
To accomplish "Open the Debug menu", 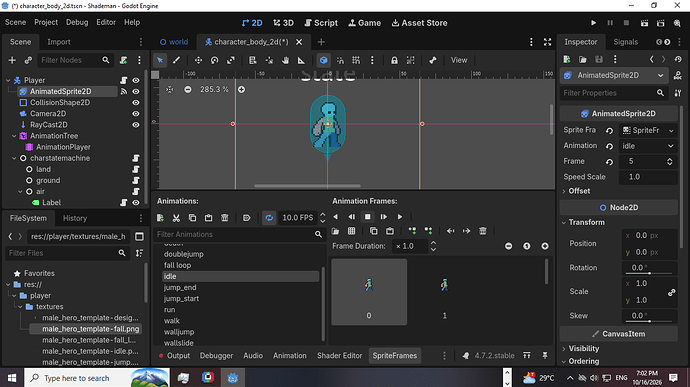I will [77, 22].
